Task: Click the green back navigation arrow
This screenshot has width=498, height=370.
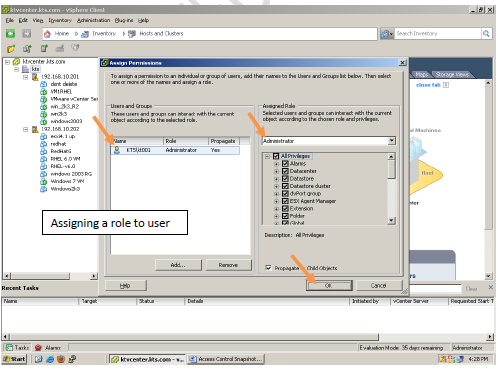Action: tap(10, 34)
